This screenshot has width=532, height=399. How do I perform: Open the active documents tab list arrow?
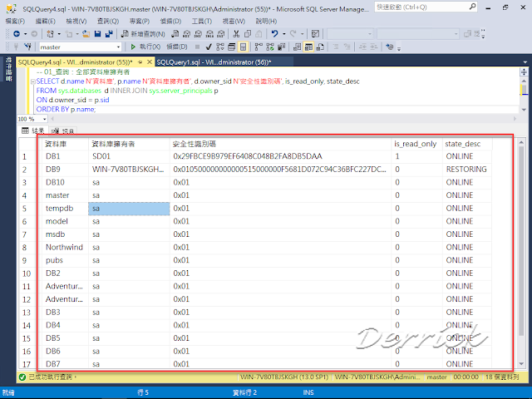click(525, 62)
